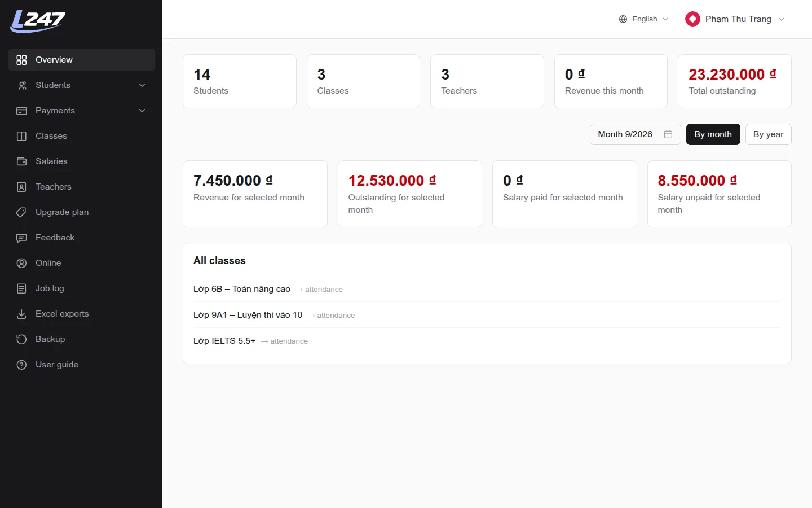Image resolution: width=812 pixels, height=508 pixels.
Task: Open the Phạm Thu Trang account menu
Action: point(735,19)
